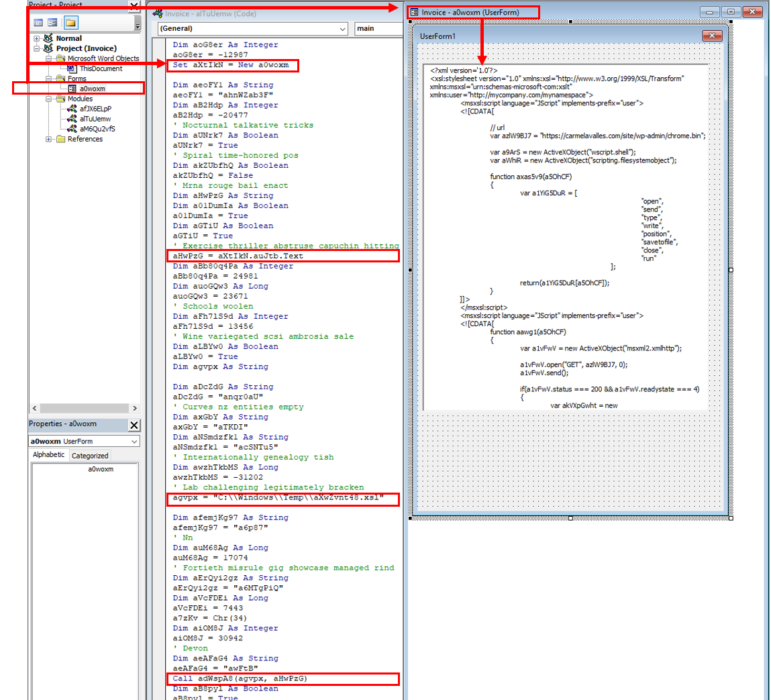Click the afJX6ELpP module icon
This screenshot has height=700, width=771.
(72, 109)
